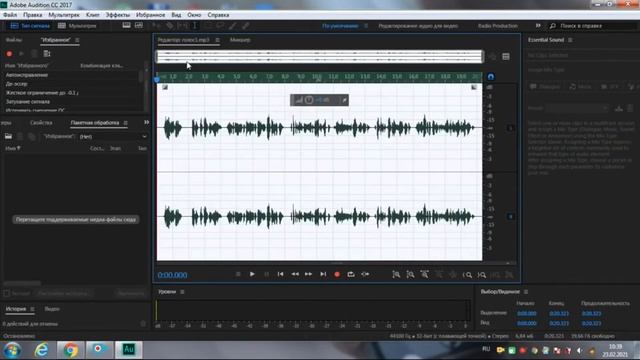Click the playhead marker on timeline ruler

pos(157,80)
